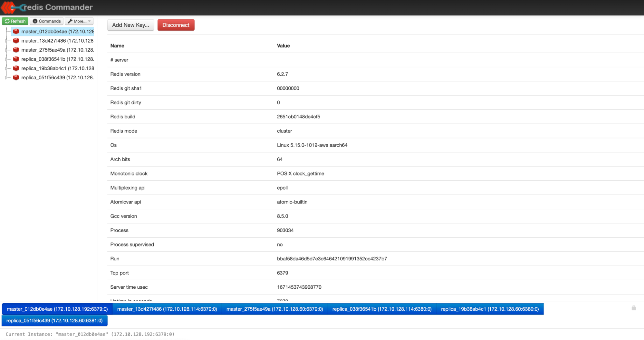The height and width of the screenshot is (340, 644).
Task: Click the lock icon in the bottom bar
Action: (x=634, y=308)
